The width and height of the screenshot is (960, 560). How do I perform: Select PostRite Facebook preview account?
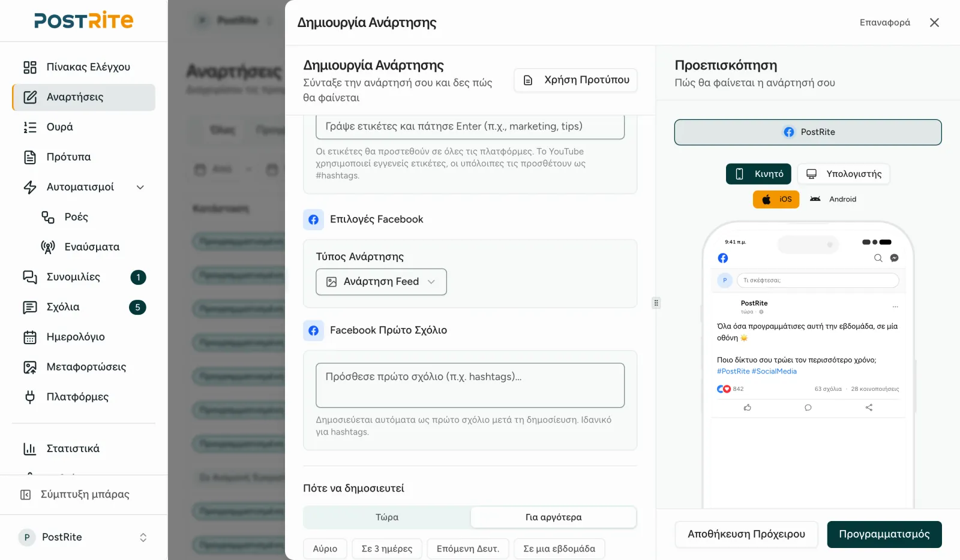coord(808,132)
